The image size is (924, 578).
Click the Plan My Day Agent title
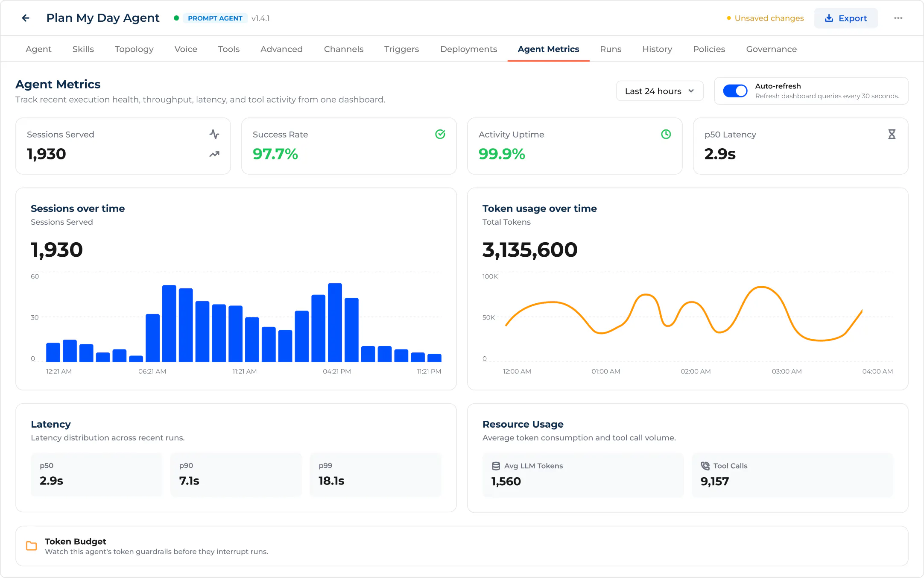pyautogui.click(x=103, y=18)
